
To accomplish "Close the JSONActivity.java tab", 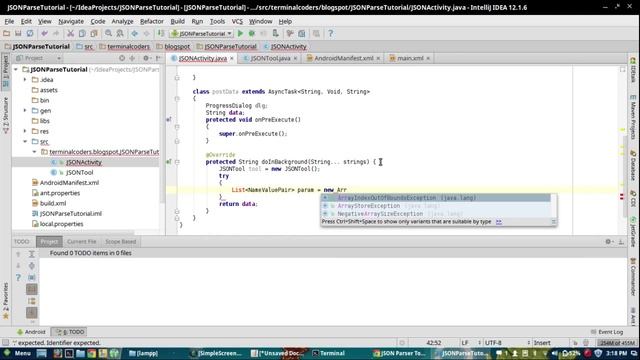I will point(232,58).
